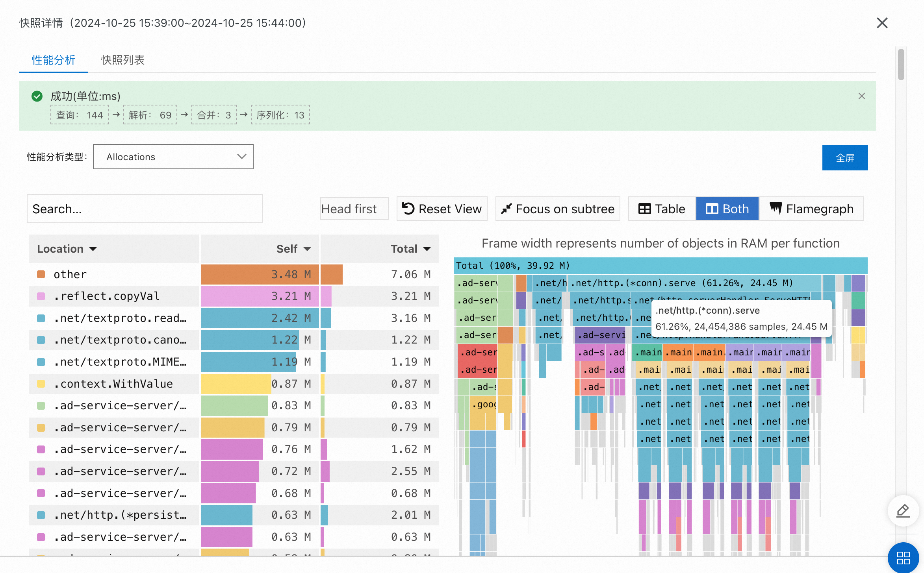
Task: Switch to Table view
Action: click(662, 209)
